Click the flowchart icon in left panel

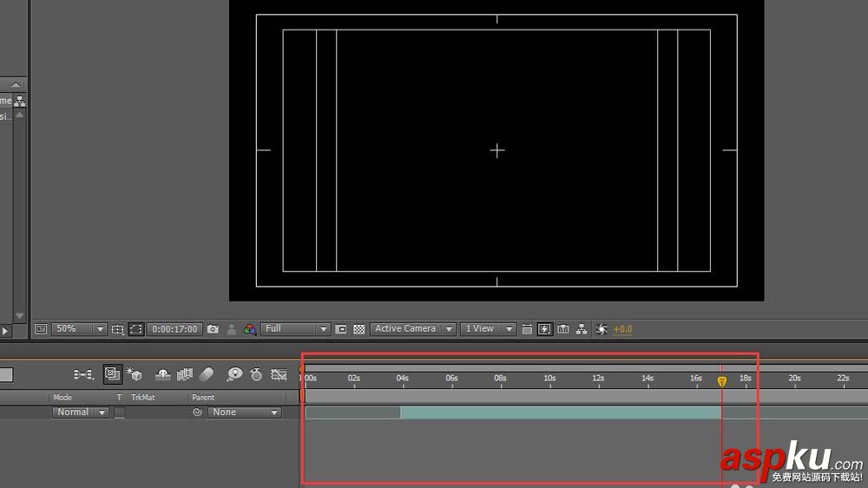20,101
